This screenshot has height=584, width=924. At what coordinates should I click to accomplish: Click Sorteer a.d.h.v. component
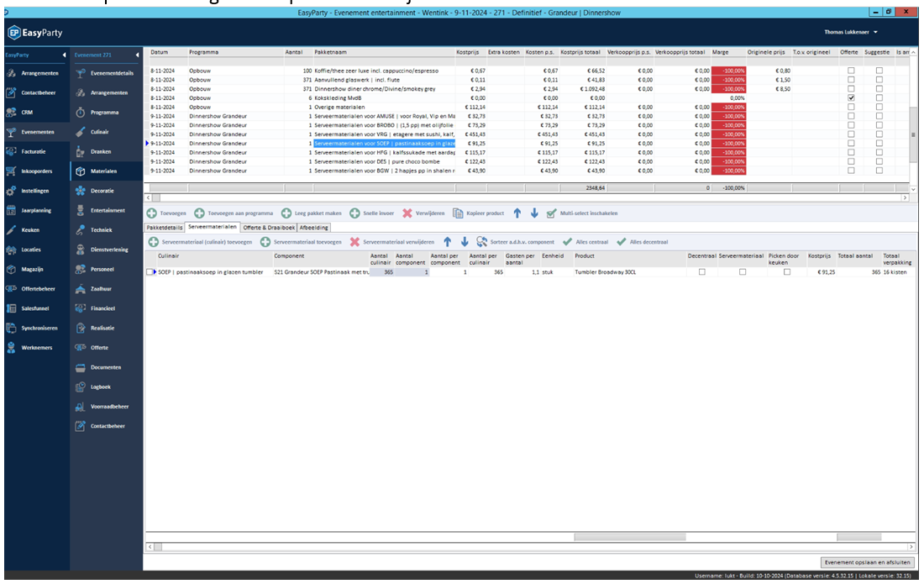click(x=515, y=242)
